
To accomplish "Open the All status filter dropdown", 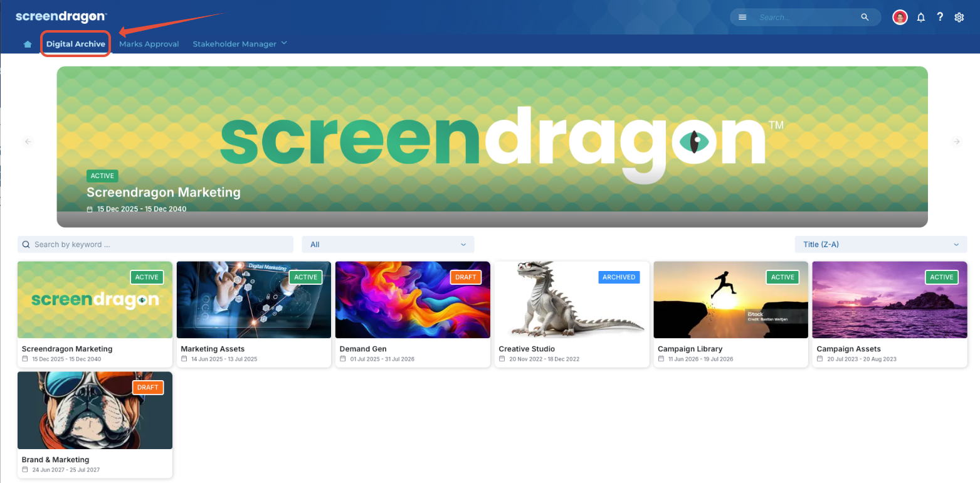I will pos(388,245).
